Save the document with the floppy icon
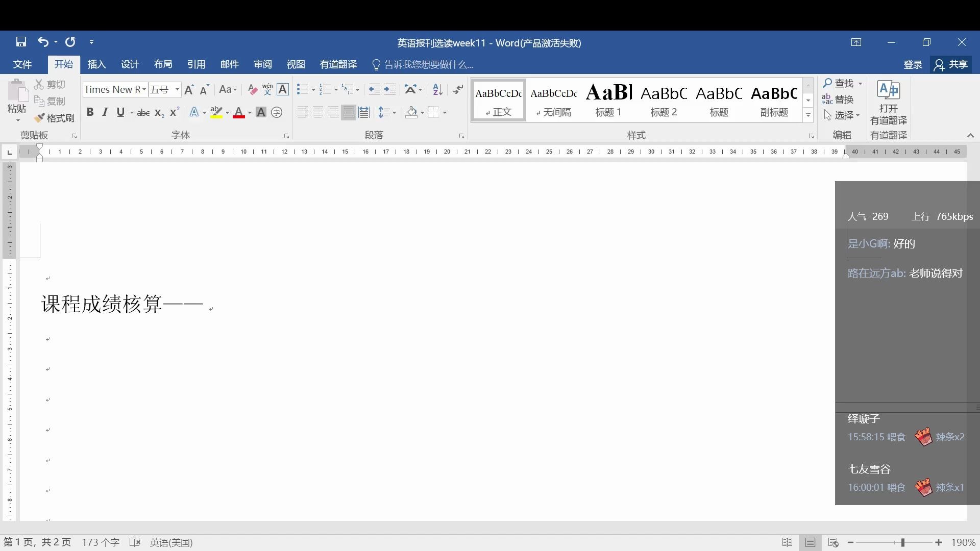The height and width of the screenshot is (551, 980). (x=21, y=42)
